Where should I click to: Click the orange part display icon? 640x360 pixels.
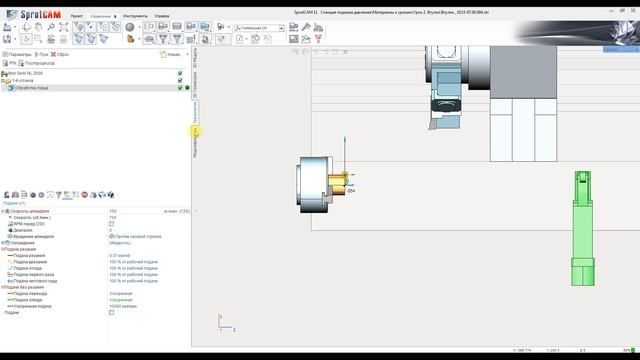pos(131,39)
